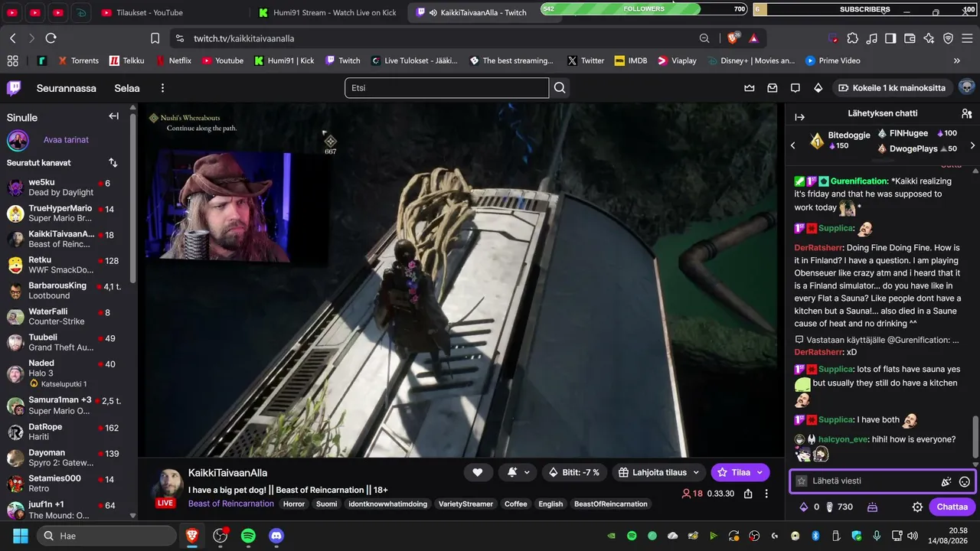Open Twitch whispers speech bubble icon

795,88
